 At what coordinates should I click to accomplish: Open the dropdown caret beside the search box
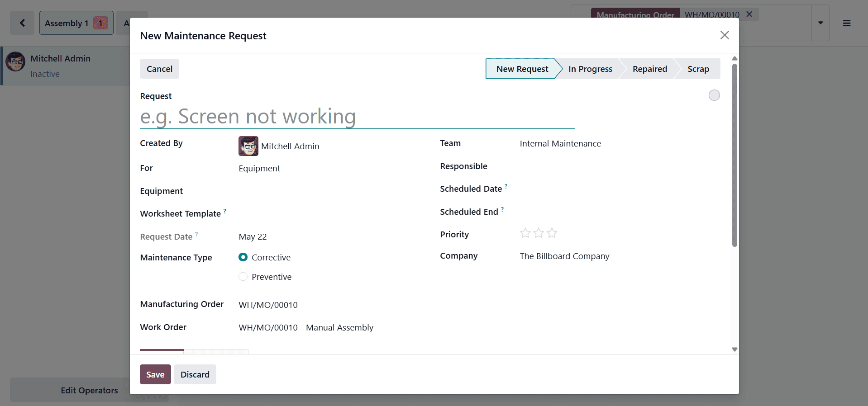point(820,23)
